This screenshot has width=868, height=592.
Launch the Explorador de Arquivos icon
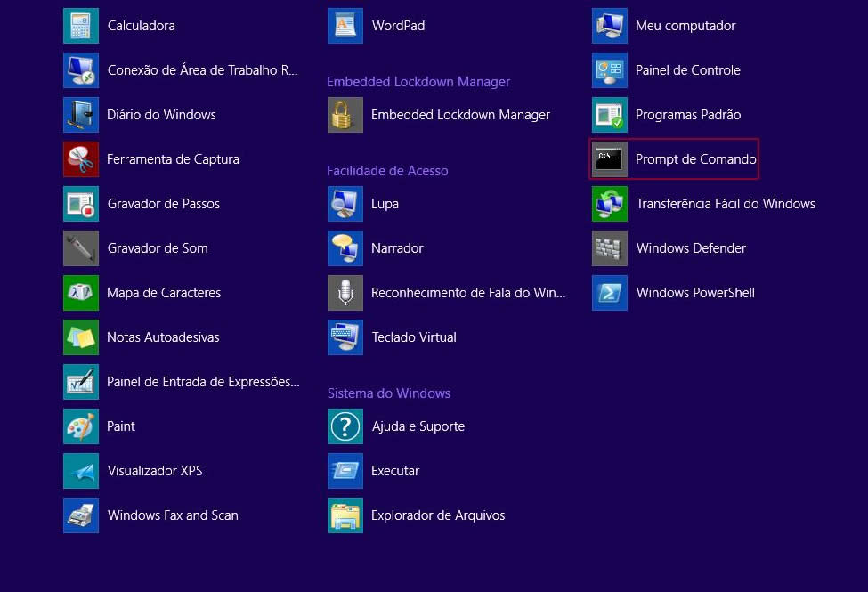point(345,515)
